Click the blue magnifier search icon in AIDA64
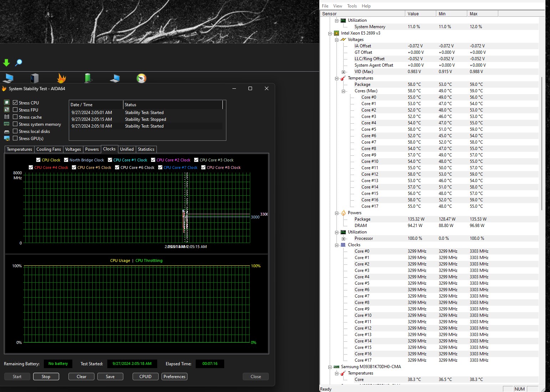 point(19,63)
